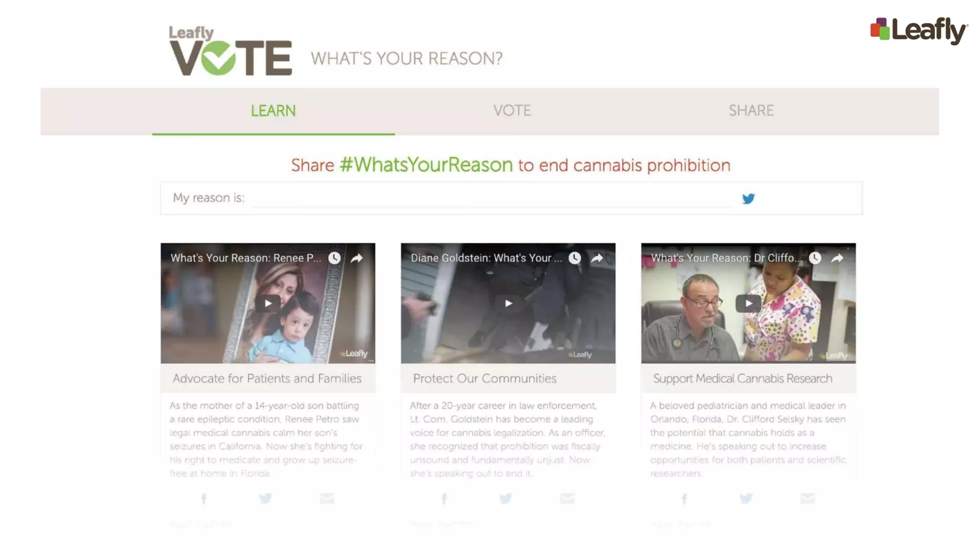The width and height of the screenshot is (980, 551).
Task: Open Watch Later clock on Renee Petro video
Action: pos(334,258)
